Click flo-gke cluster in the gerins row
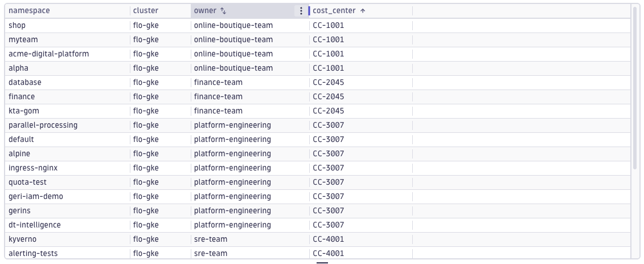The height and width of the screenshot is (264, 644). 146,210
